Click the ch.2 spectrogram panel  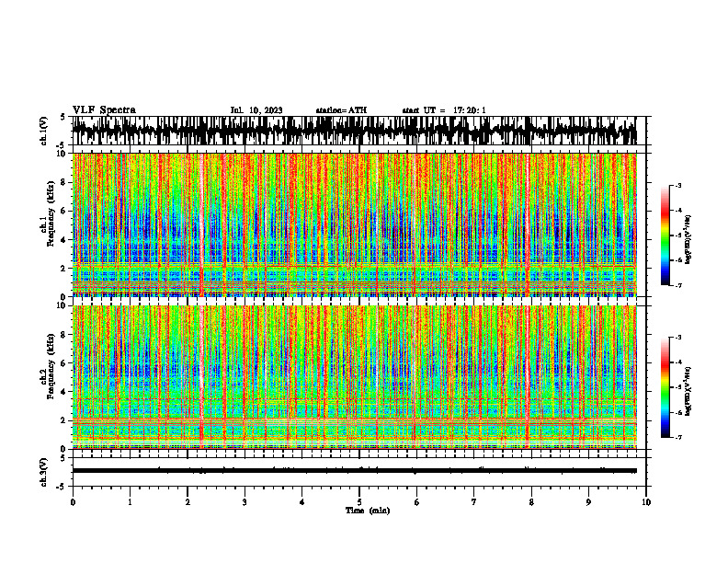click(x=355, y=377)
